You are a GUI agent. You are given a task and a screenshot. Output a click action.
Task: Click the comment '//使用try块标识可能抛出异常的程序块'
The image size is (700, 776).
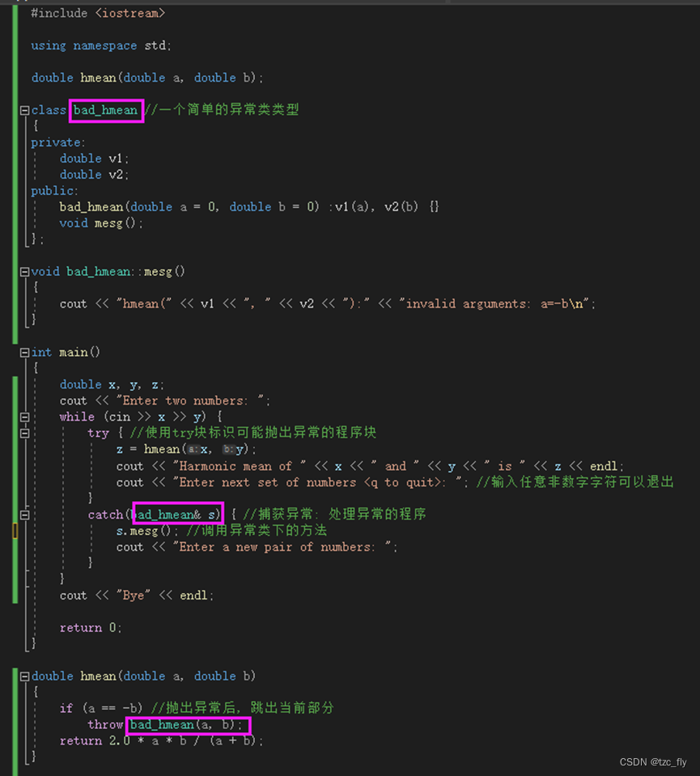click(253, 433)
